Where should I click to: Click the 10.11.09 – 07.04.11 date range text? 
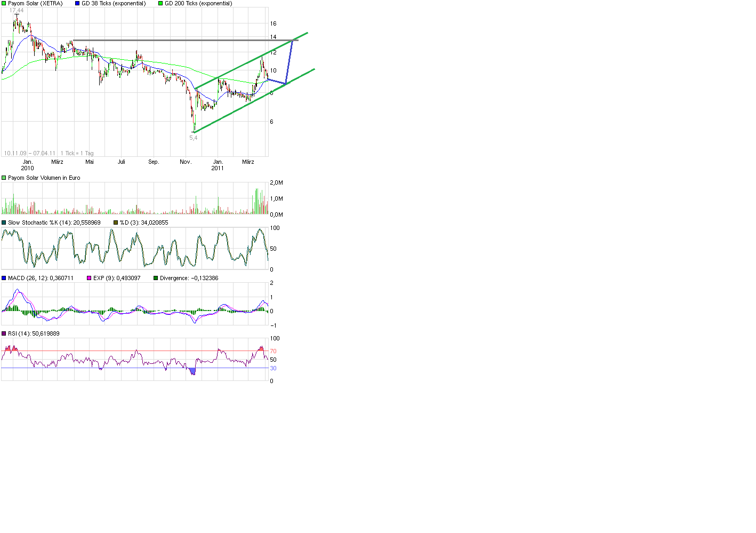click(x=30, y=153)
